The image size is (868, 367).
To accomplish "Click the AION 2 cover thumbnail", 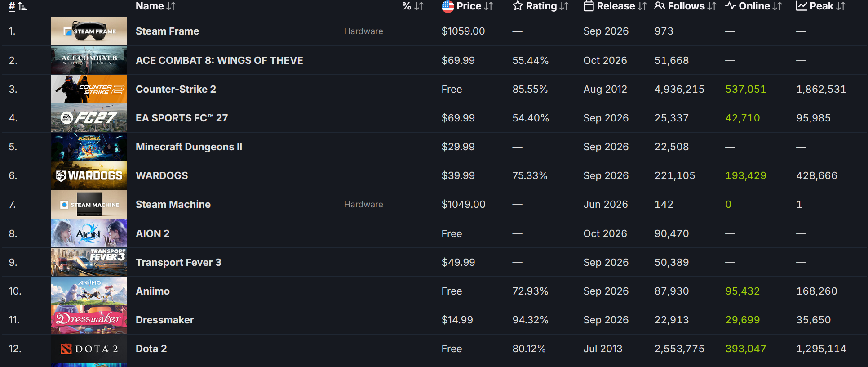I will coord(89,233).
